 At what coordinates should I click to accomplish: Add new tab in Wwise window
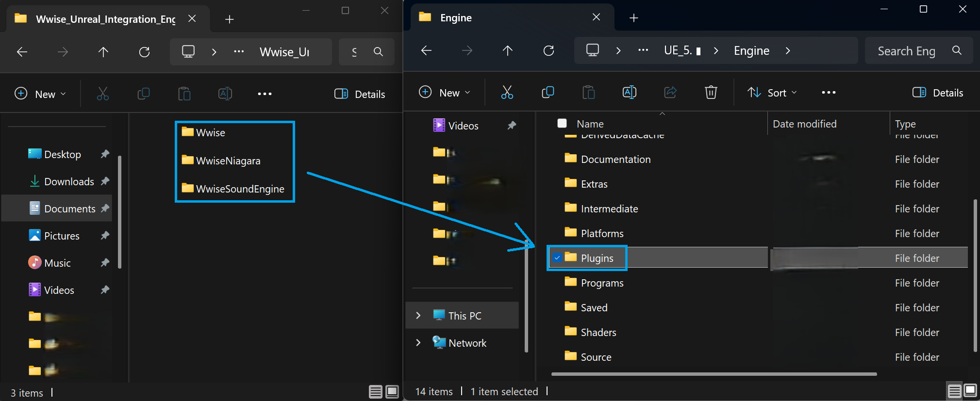(230, 19)
